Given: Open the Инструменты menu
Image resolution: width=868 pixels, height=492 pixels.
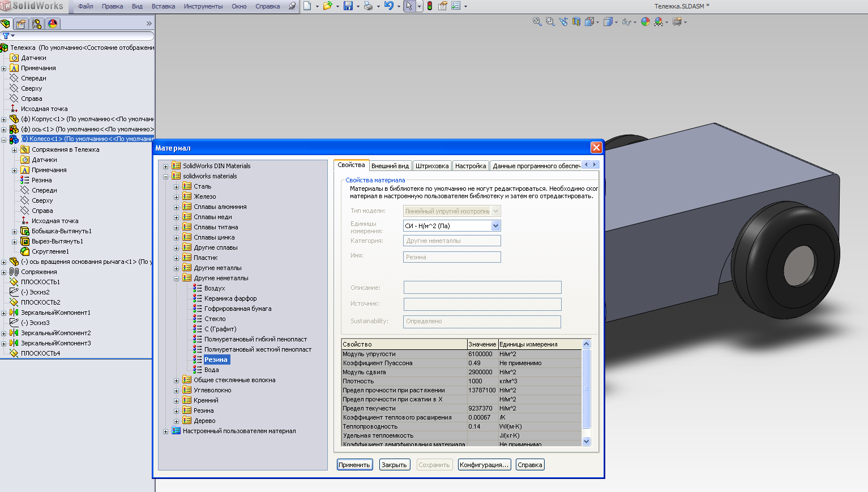Looking at the screenshot, I should [x=203, y=6].
